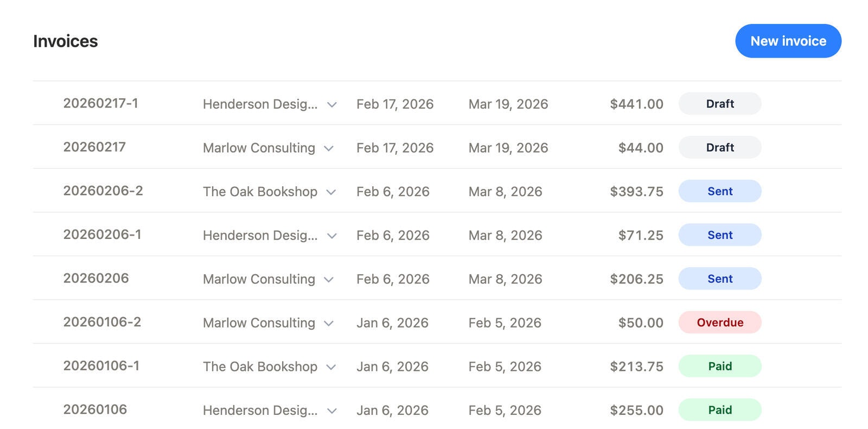Click the Draft badge on invoice 20260217-1
Screen dimensions: 868x429
[x=720, y=103]
